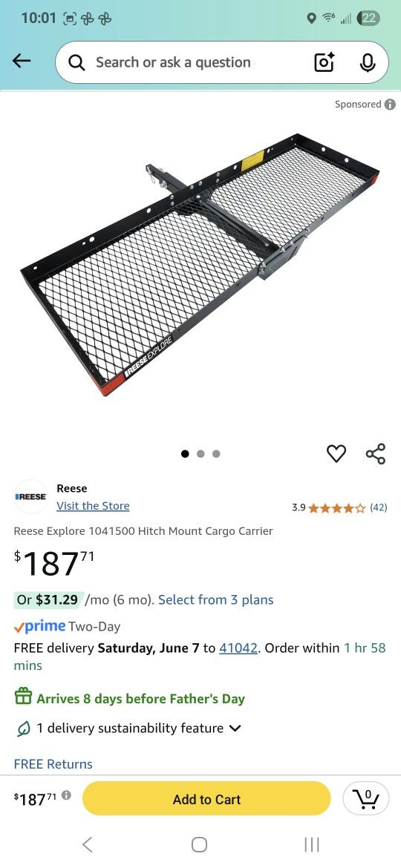Screen dimensions: 401x868
Task: Expand delivery sustainability feature chevron
Action: 235,729
